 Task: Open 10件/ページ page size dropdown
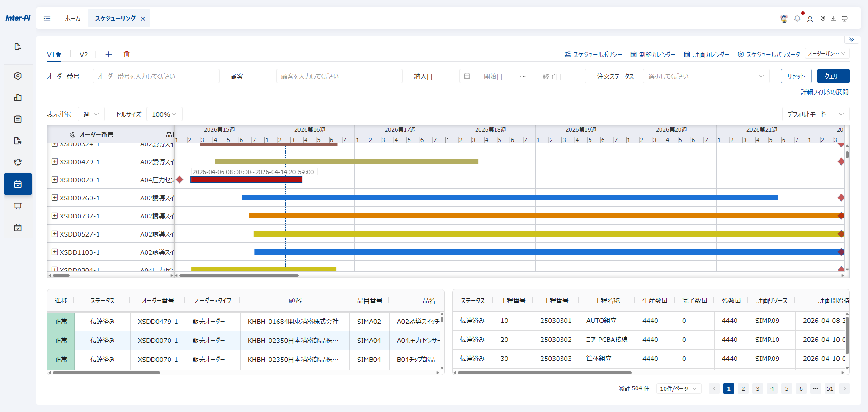(679, 388)
